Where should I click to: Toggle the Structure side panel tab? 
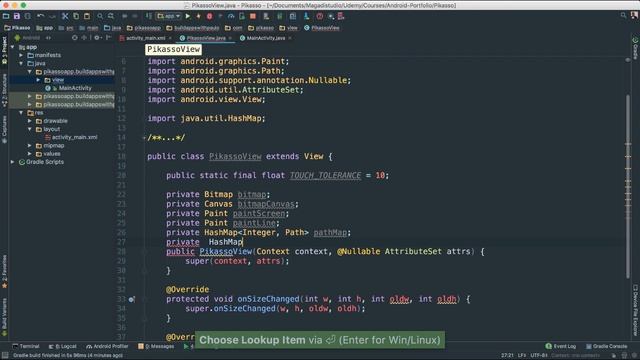(4, 91)
